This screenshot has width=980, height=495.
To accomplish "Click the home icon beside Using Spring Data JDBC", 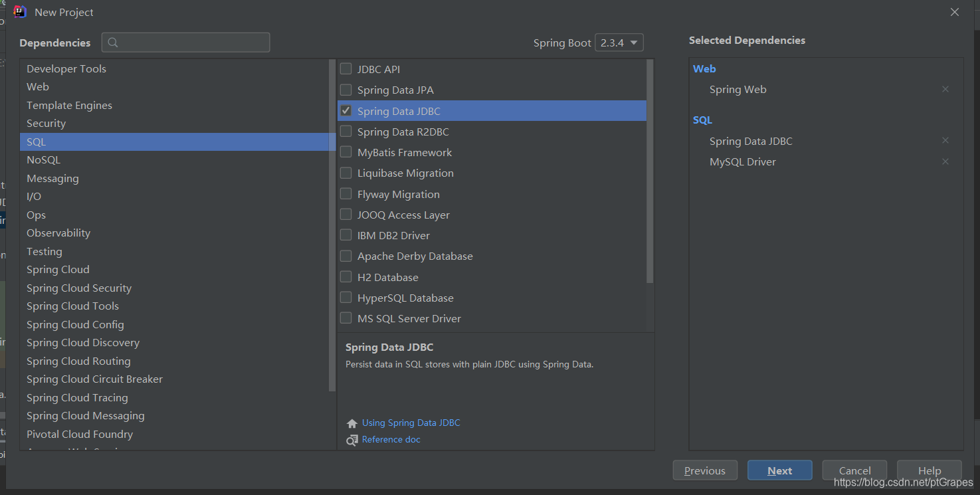I will coord(352,423).
